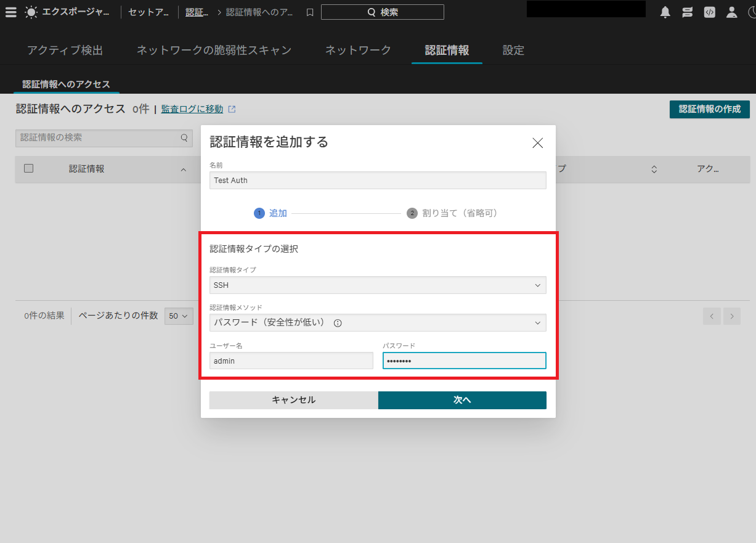
Task: Open the 設定 tab
Action: [513, 51]
